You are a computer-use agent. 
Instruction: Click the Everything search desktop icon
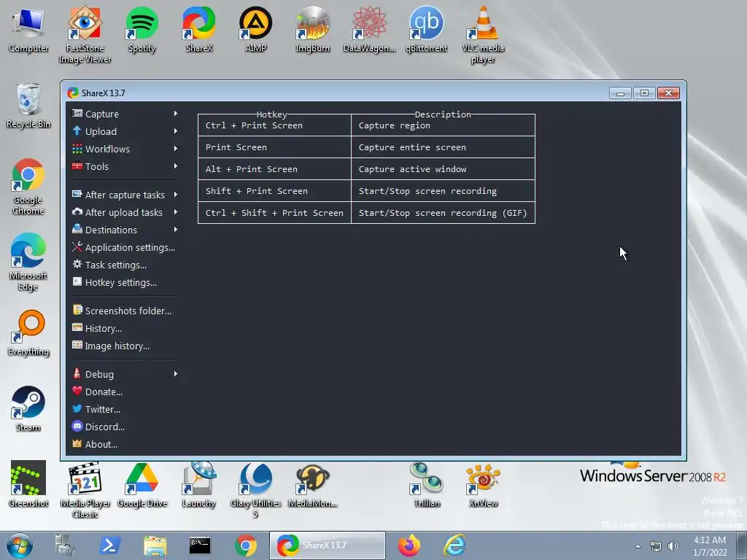[x=28, y=332]
